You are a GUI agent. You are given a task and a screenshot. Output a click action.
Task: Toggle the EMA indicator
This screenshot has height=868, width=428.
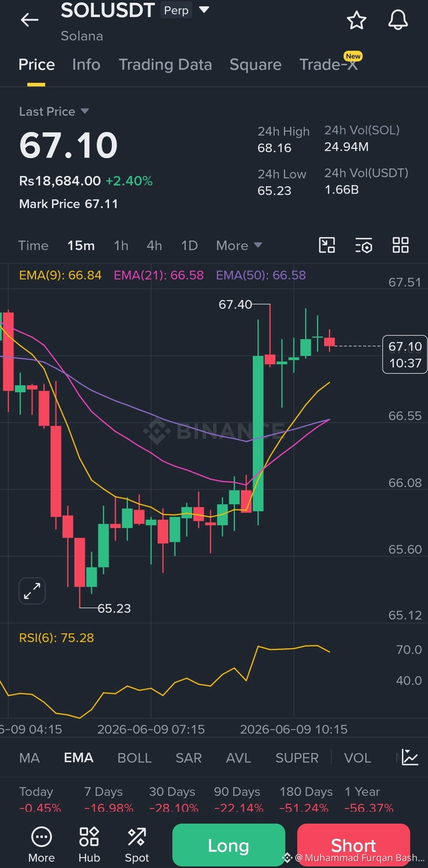(x=78, y=757)
